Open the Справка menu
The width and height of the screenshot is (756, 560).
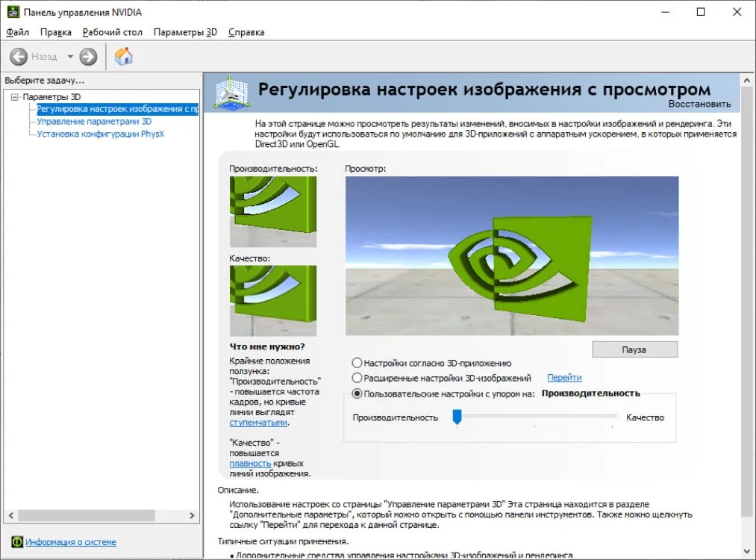click(x=246, y=32)
